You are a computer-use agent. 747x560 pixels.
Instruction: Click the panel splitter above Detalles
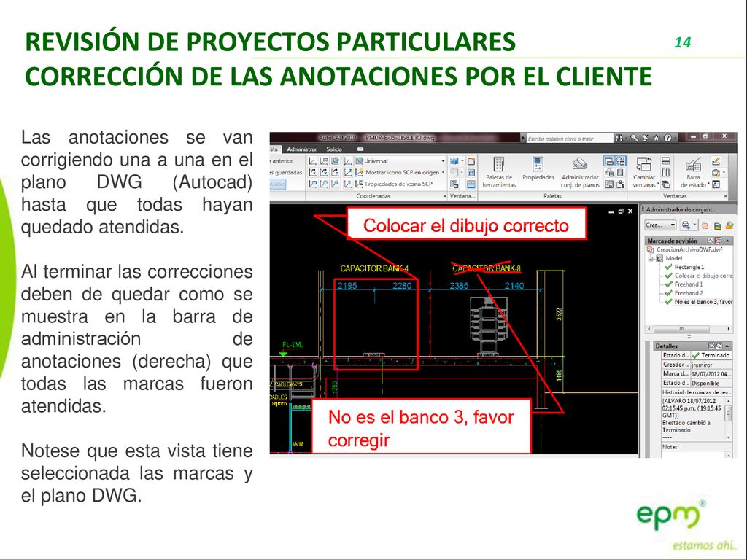point(689,337)
